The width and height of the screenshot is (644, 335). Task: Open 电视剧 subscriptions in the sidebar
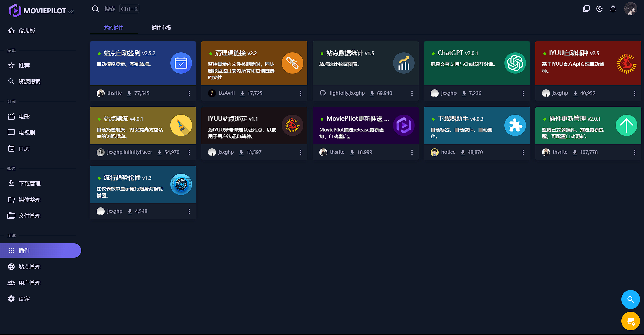click(40, 132)
